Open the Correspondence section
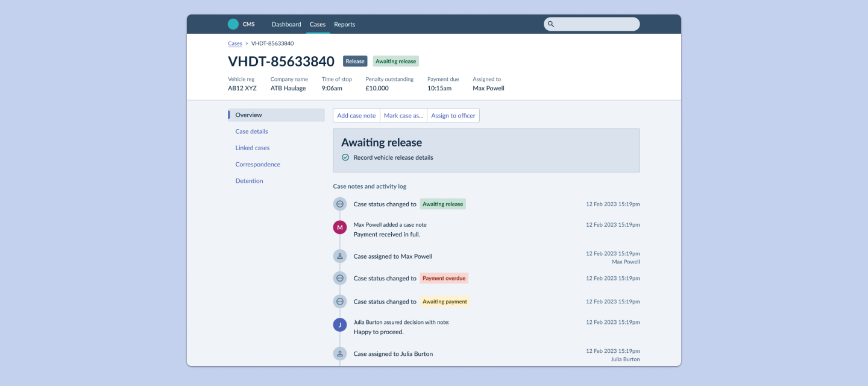Screen dimensions: 868x386 (257, 164)
